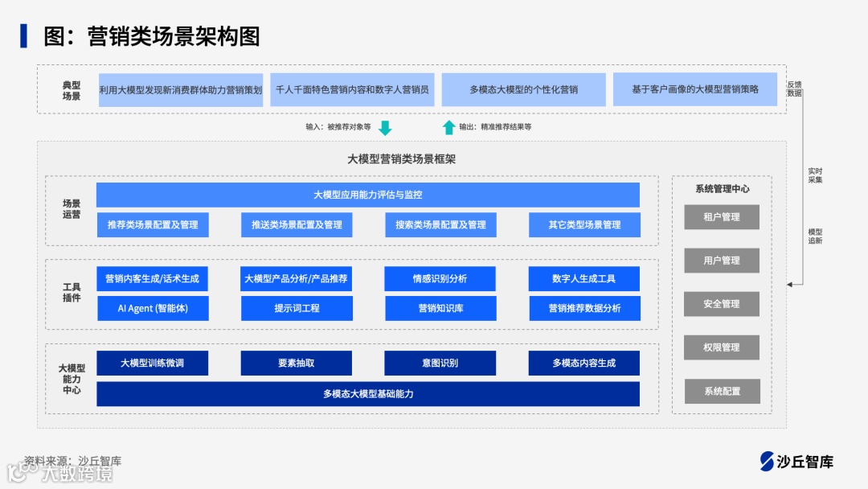The width and height of the screenshot is (868, 489).
Task: Click the 图：营销类场景架构图 heading
Action: [152, 36]
